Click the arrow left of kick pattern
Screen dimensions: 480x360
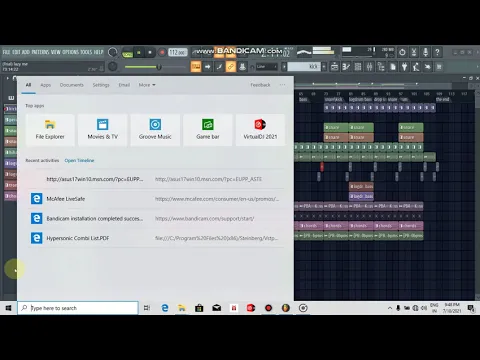pyautogui.click(x=284, y=67)
